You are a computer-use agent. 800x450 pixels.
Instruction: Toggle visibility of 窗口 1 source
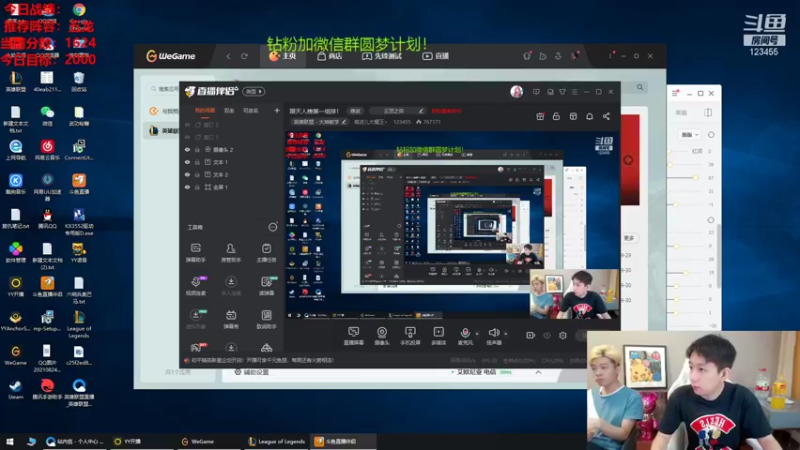tap(187, 137)
